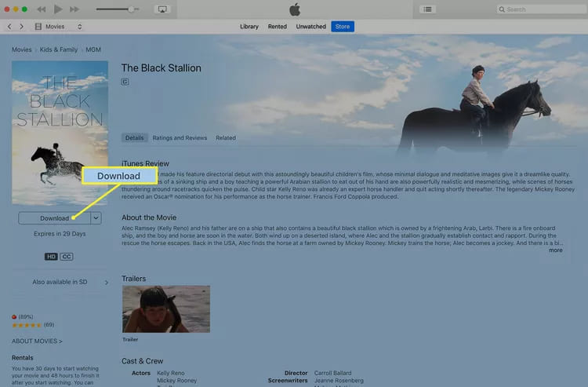588x387 pixels.
Task: Click the play button
Action: [x=58, y=9]
